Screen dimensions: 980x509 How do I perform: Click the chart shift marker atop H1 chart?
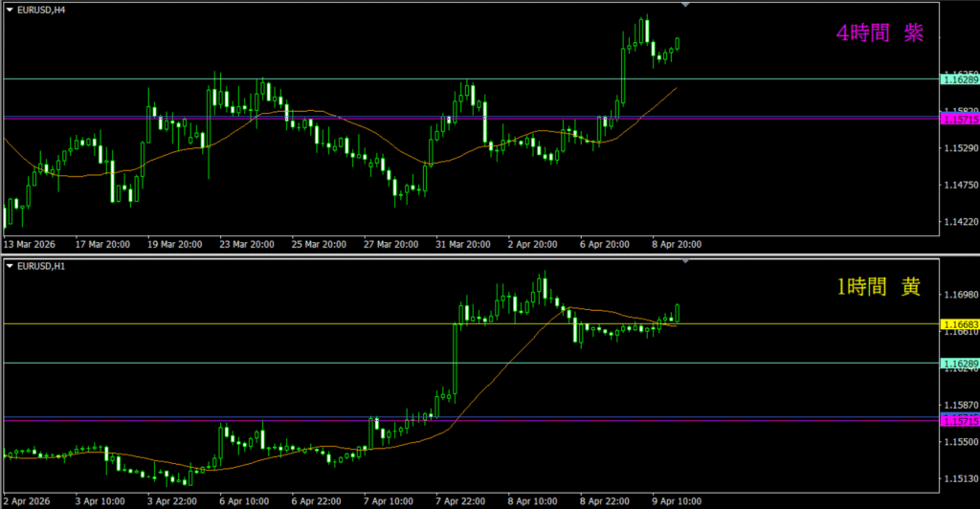coord(685,260)
